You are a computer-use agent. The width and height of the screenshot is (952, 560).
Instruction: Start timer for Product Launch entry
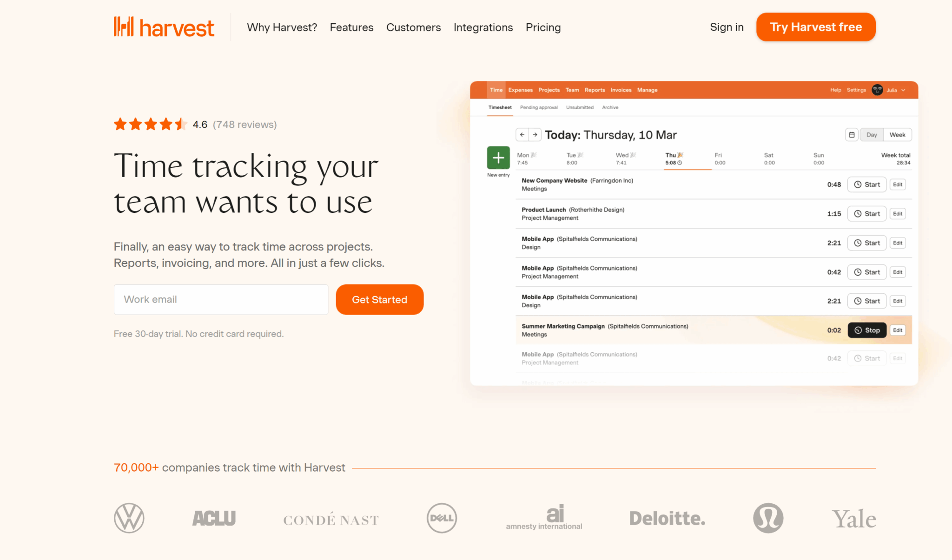tap(867, 214)
